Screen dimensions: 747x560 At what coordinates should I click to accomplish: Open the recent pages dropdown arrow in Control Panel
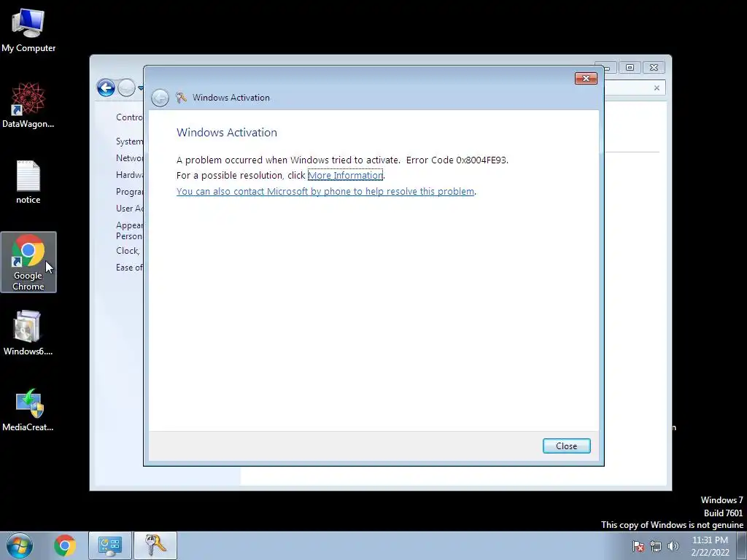point(140,88)
